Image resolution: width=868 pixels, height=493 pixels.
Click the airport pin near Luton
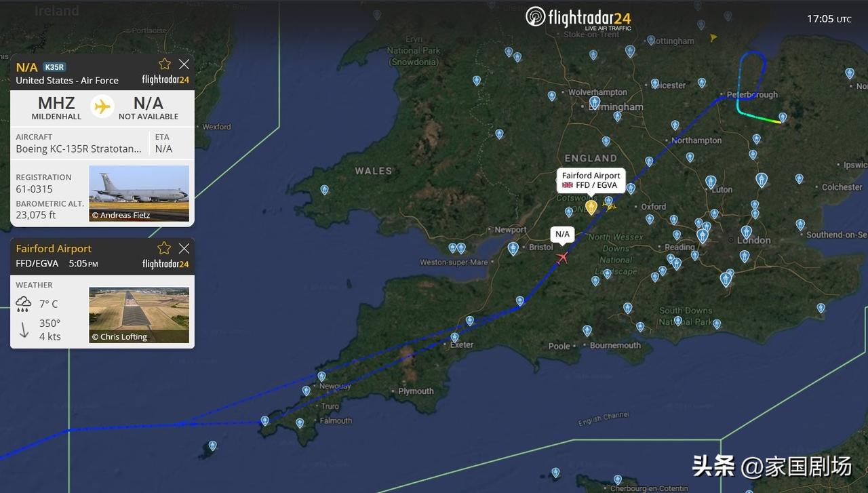(x=710, y=182)
